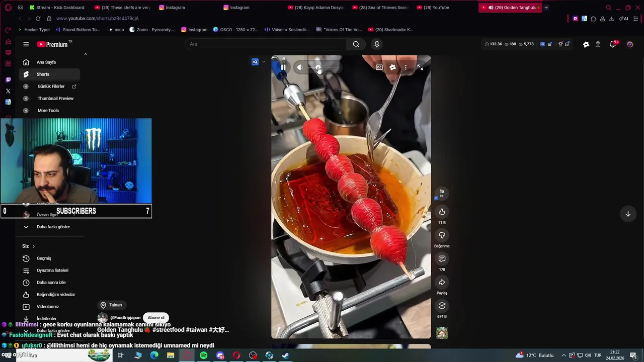Open the Short's three-dot menu
This screenshot has width=644, height=362.
[x=406, y=67]
